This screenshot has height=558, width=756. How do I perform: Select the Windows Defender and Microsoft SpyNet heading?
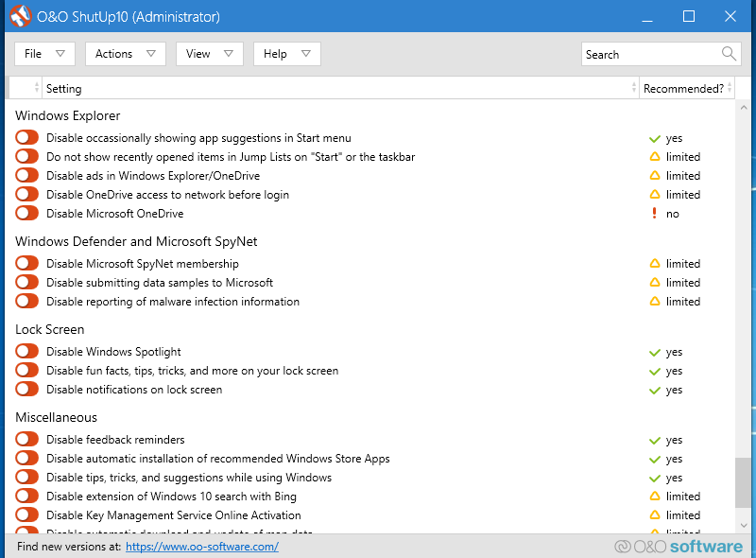(x=136, y=241)
